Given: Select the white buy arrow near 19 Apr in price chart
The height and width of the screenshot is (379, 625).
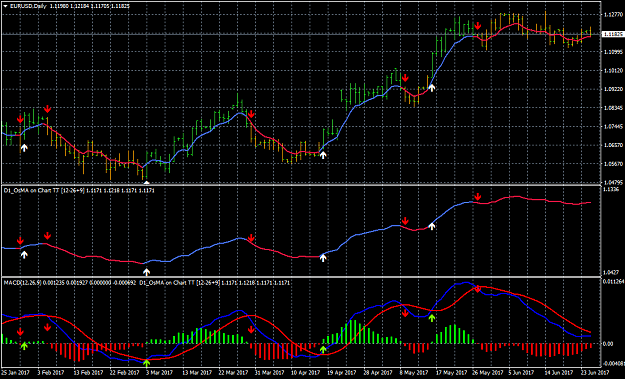Looking at the screenshot, I should click(x=323, y=155).
